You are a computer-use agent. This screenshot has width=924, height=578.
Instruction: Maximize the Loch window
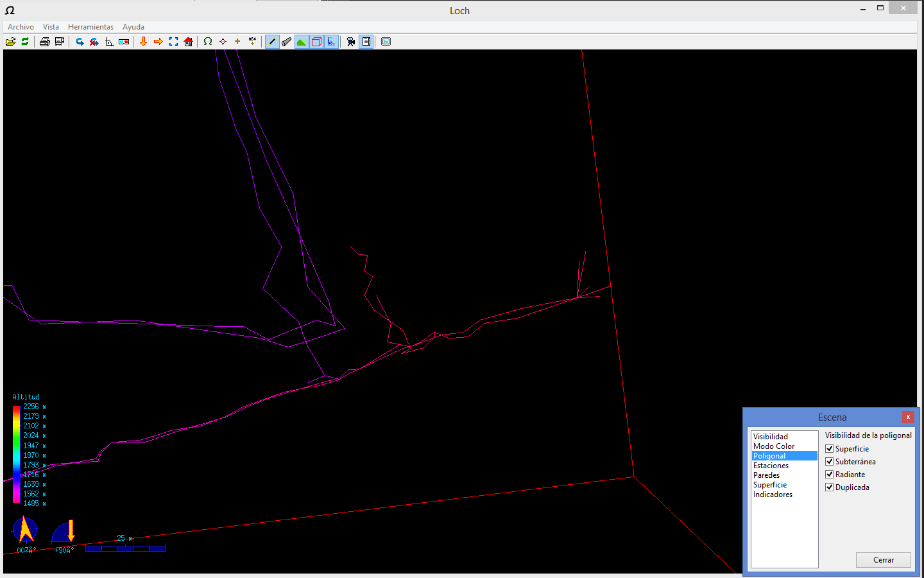(880, 8)
